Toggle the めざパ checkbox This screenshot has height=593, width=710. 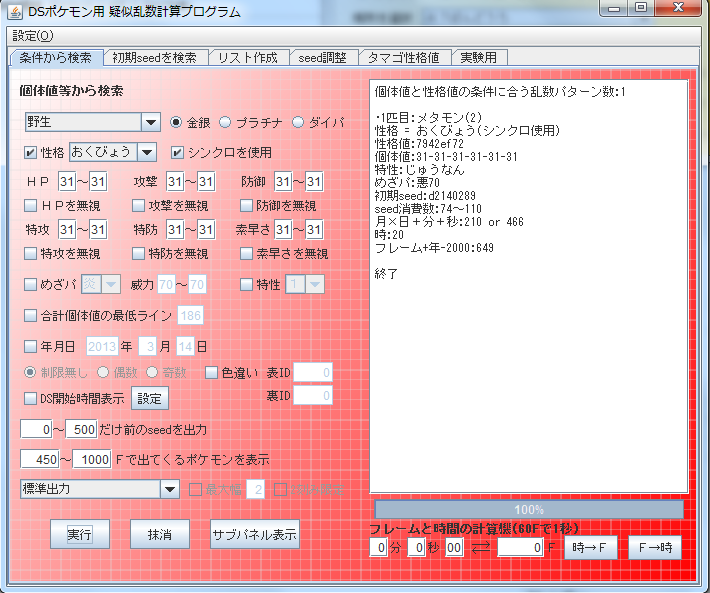click(30, 284)
